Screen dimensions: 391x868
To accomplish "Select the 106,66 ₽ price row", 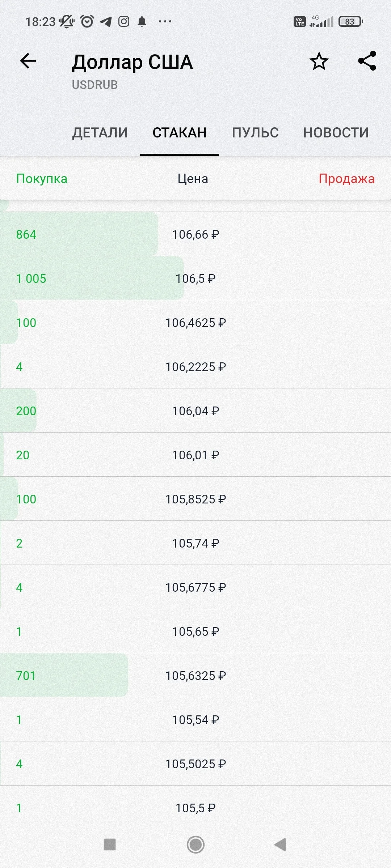I will click(195, 234).
